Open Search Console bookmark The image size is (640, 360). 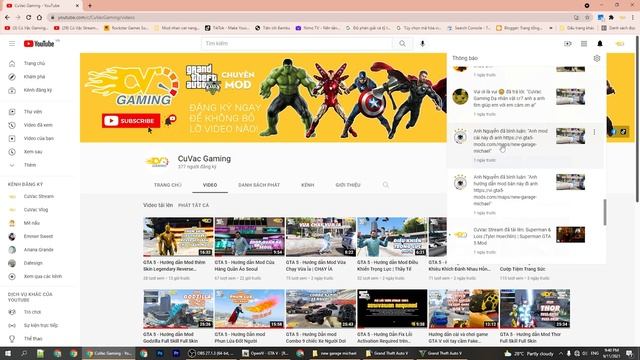tap(469, 28)
